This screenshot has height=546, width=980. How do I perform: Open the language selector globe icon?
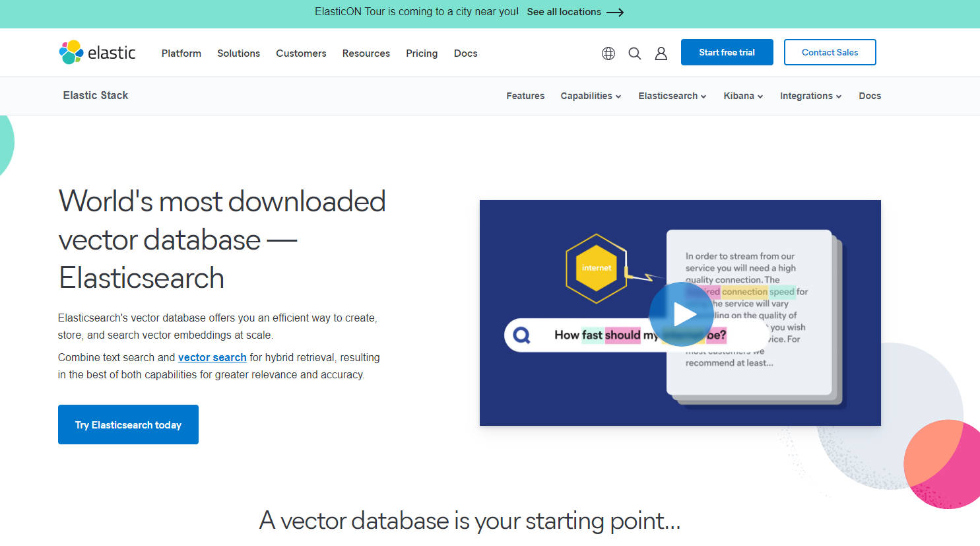(608, 53)
